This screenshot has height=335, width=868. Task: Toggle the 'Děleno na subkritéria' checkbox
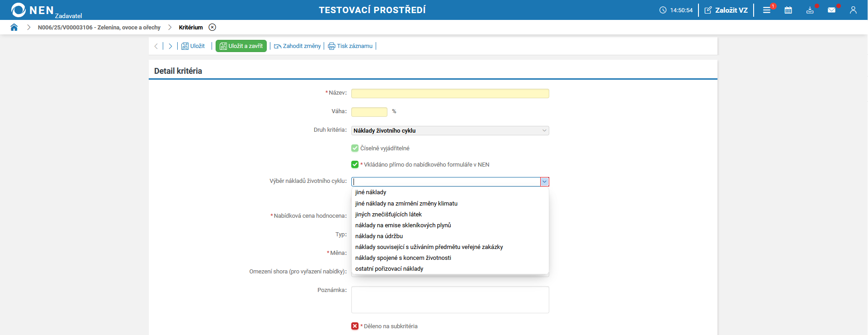tap(355, 326)
